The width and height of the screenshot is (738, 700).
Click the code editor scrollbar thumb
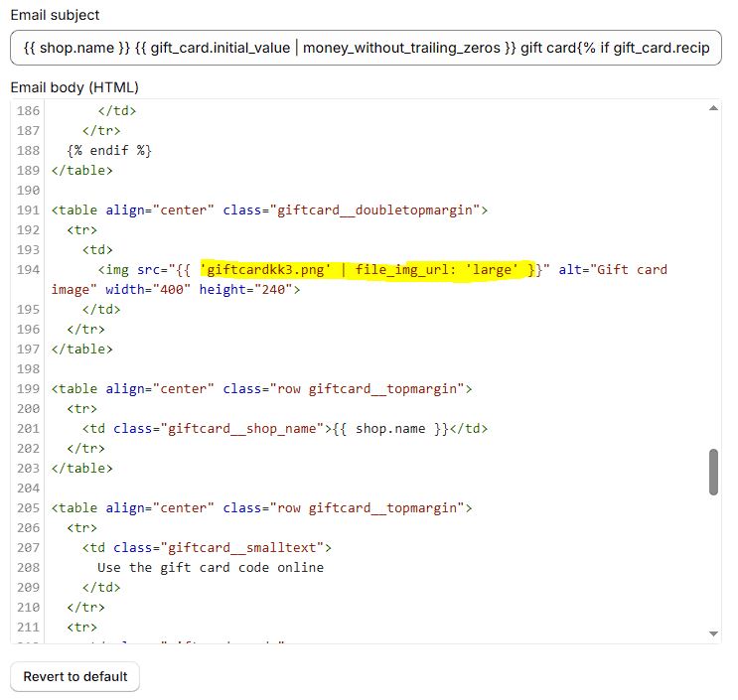[x=713, y=472]
